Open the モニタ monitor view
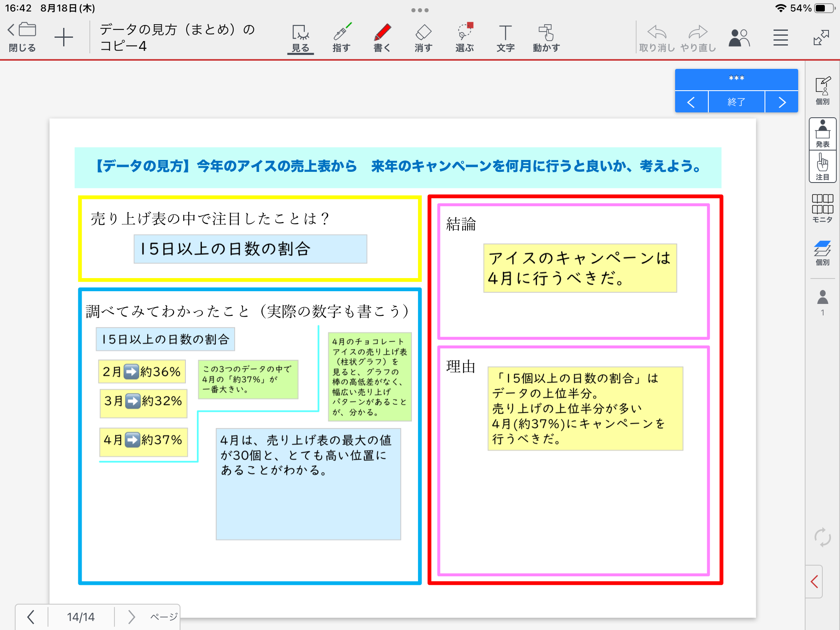 pos(822,208)
